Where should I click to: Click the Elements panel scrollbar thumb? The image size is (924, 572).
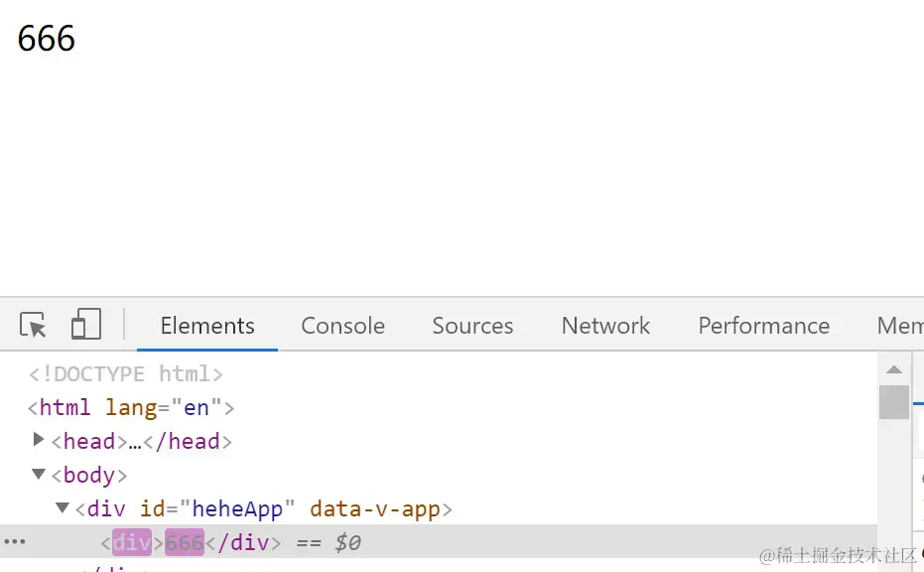(x=894, y=401)
